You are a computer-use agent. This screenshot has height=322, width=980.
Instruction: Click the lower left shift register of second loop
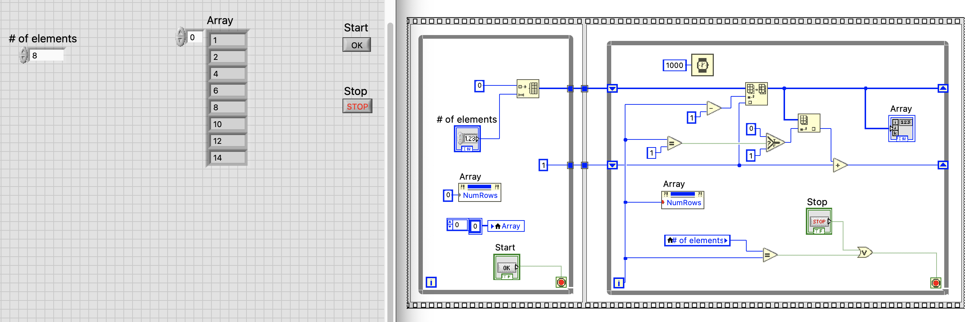612,165
